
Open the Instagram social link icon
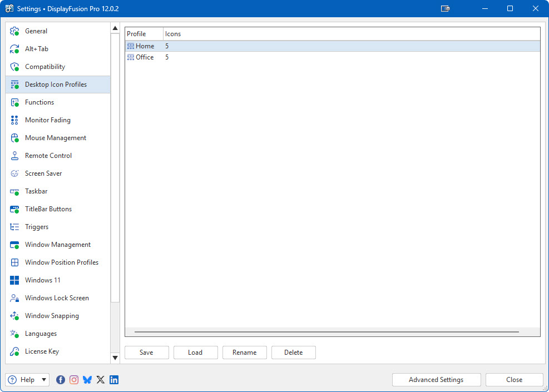coord(74,380)
